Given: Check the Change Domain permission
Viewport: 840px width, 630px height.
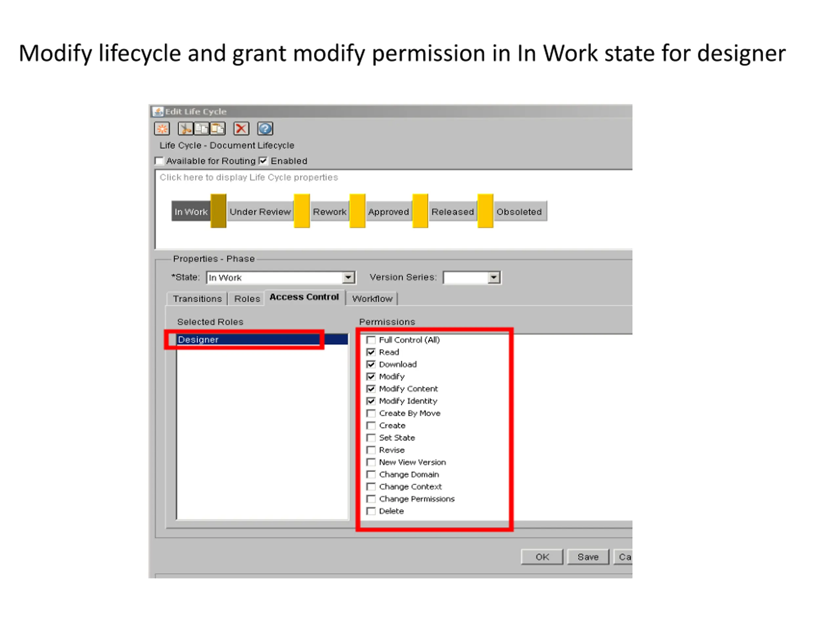Looking at the screenshot, I should click(x=371, y=474).
